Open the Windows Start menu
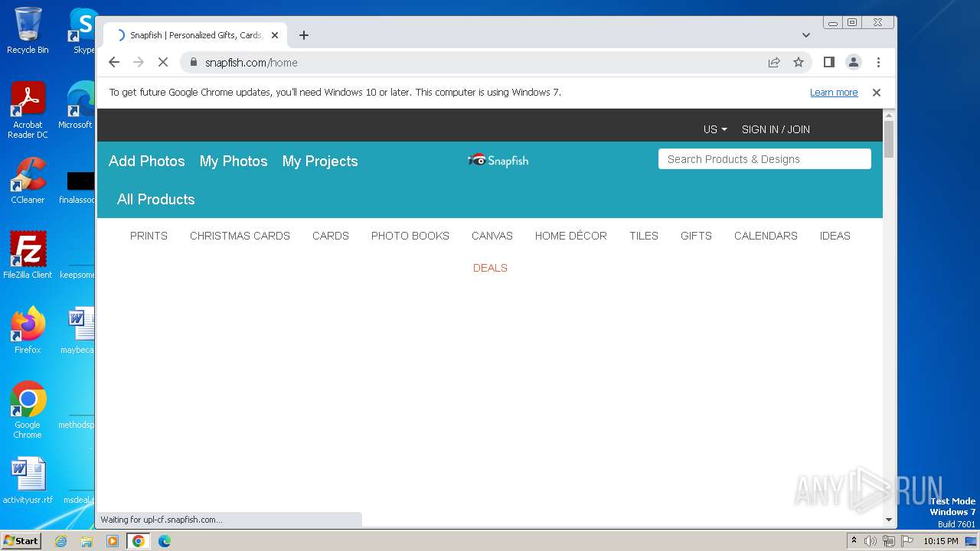980x551 pixels. pyautogui.click(x=21, y=540)
